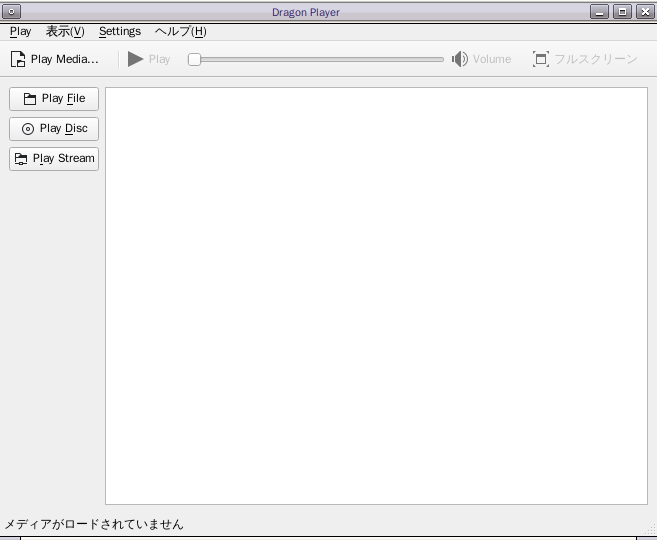The height and width of the screenshot is (540, 657).
Task: Open the 表示(V) menu
Action: click(65, 31)
